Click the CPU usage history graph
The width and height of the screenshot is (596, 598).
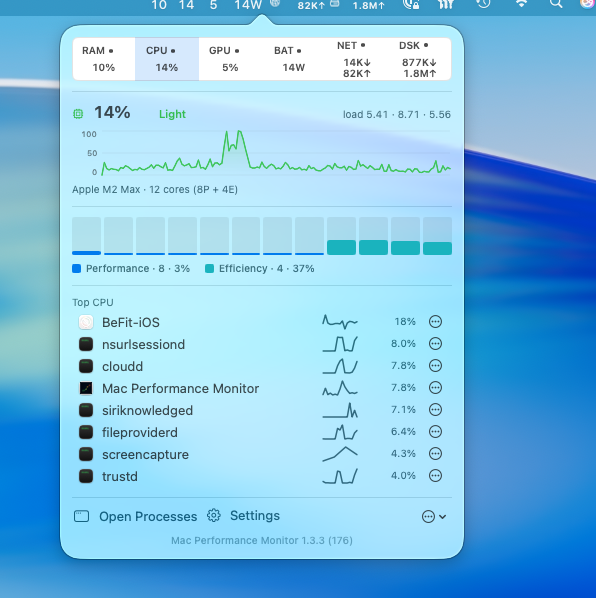point(276,153)
